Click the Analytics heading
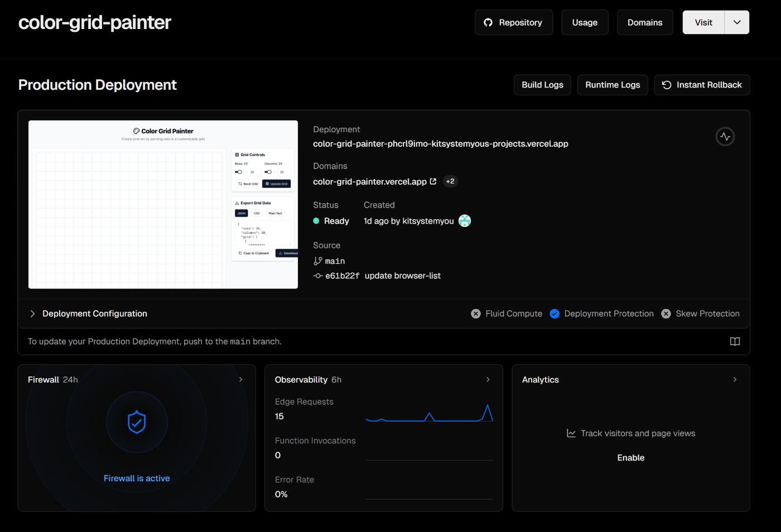 (541, 380)
